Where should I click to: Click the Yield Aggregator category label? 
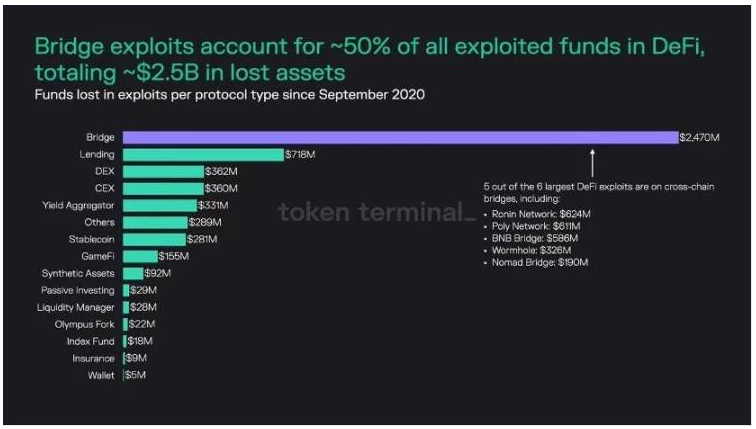pos(78,205)
